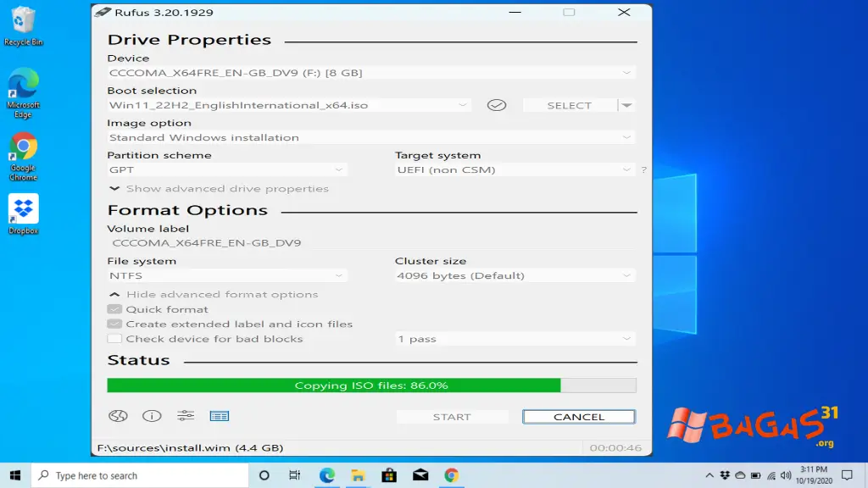Launch Edge from the taskbar
Viewport: 868px width, 488px height.
click(x=326, y=475)
